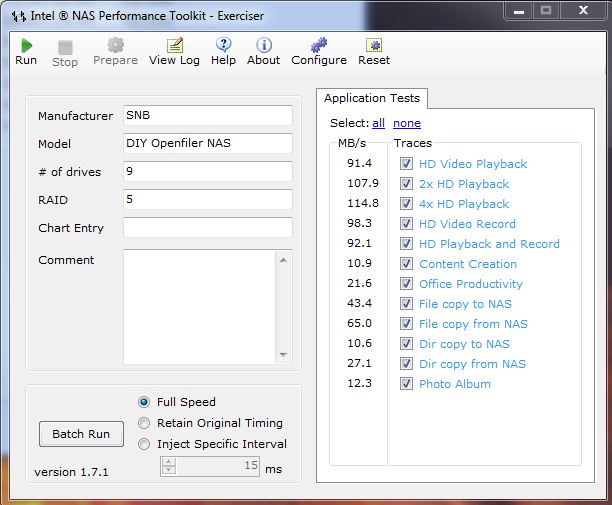Open the Photo Album trace link
Viewport: 612px width, 505px height.
click(455, 384)
